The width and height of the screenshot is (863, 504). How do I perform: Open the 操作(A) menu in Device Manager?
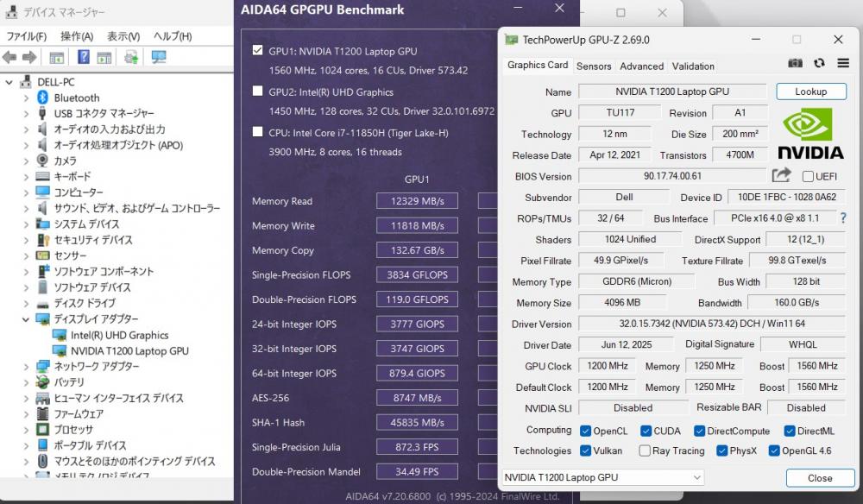click(77, 36)
